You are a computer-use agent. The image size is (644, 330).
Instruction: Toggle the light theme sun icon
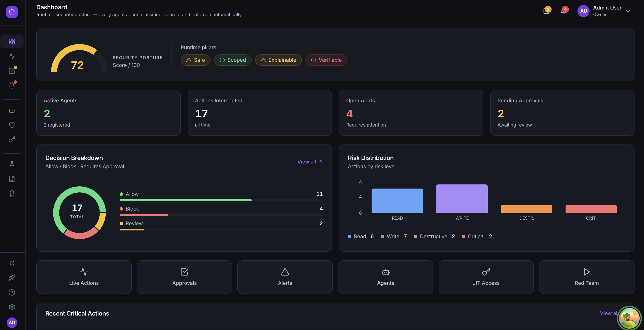coord(12,263)
